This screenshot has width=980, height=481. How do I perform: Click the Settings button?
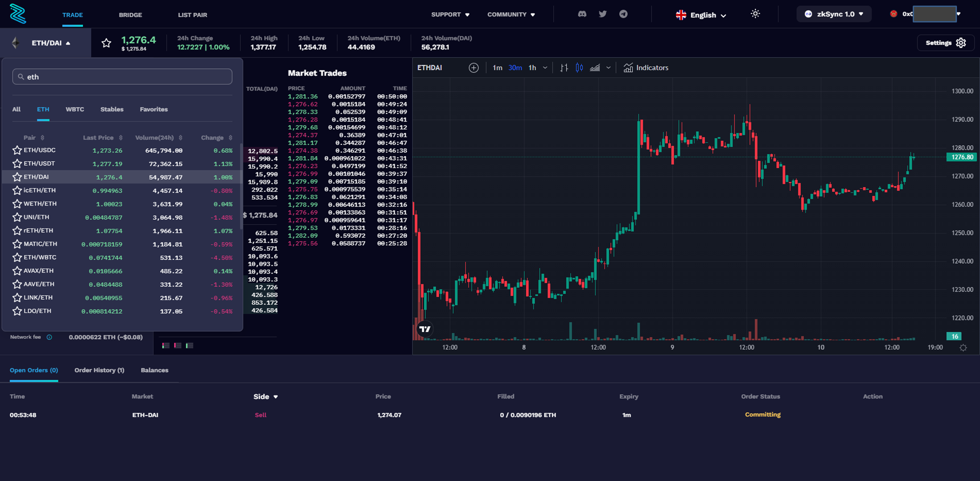tap(945, 43)
